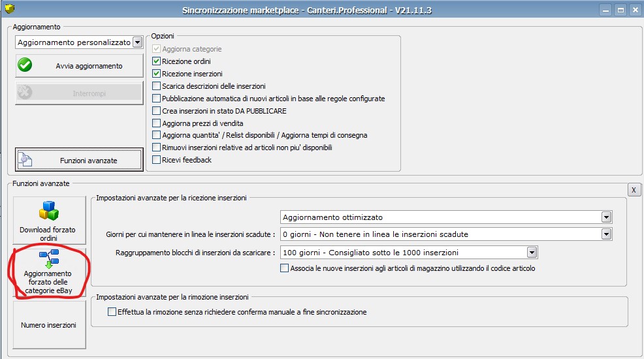
Task: Enable Scarica descrizioni delle inserzioni
Action: [x=156, y=86]
